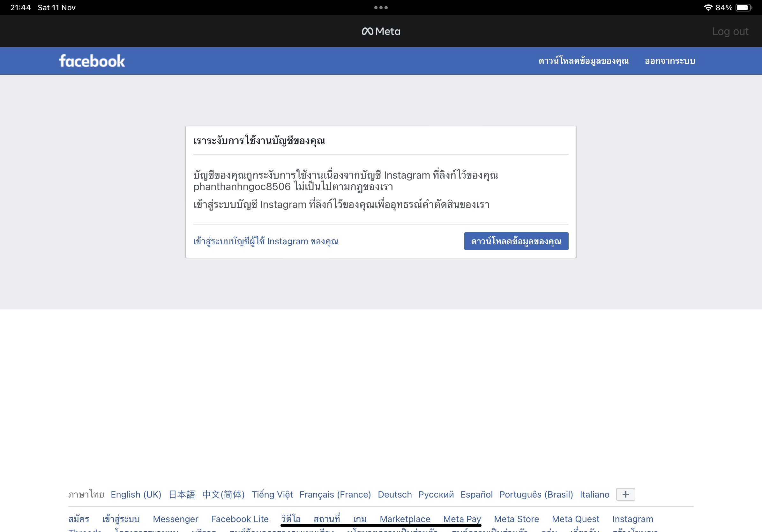Open the Meta Quest footer link
Viewport: 762px width, 532px height.
(575, 519)
